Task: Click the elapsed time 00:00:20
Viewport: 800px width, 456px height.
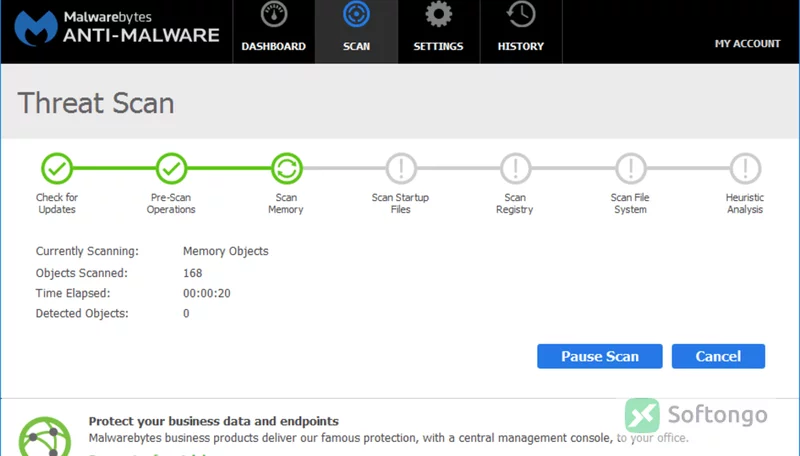Action: coord(207,293)
